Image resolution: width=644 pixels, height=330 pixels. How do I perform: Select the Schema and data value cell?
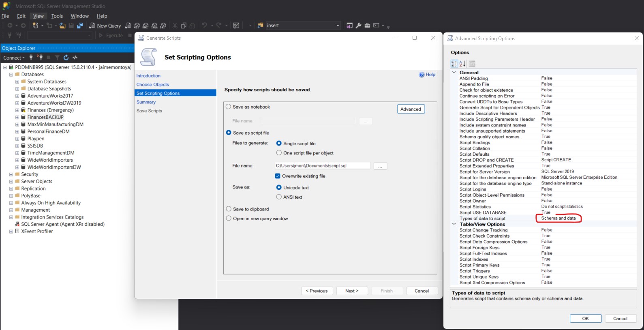click(x=558, y=218)
